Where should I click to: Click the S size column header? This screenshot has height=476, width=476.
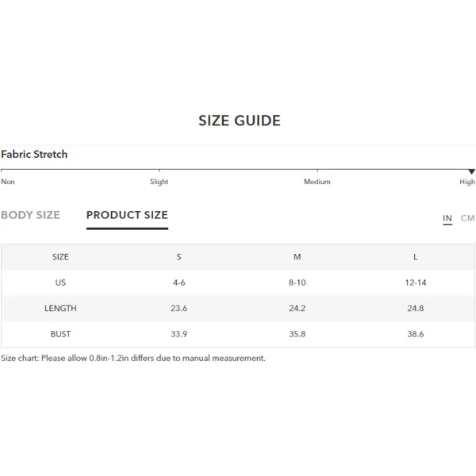[178, 257]
